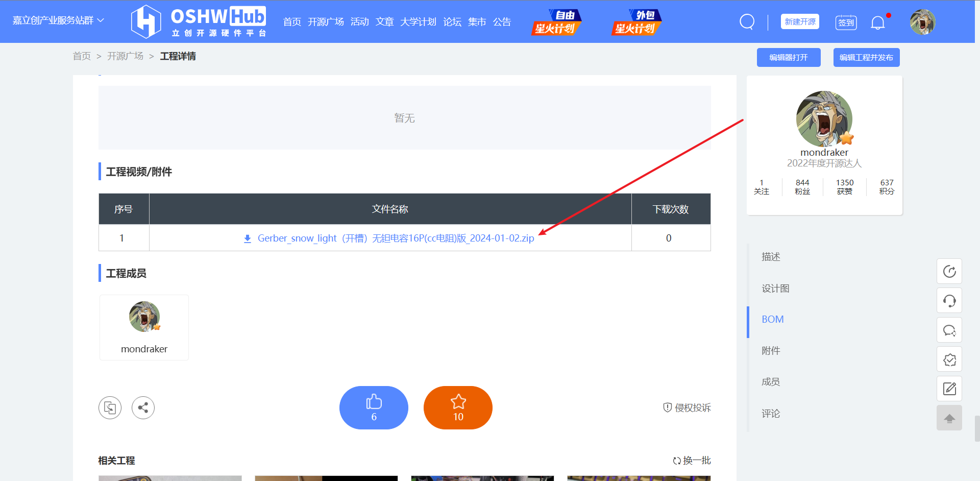This screenshot has width=980, height=481.
Task: Click the 新建开源 button
Action: pyautogui.click(x=800, y=21)
